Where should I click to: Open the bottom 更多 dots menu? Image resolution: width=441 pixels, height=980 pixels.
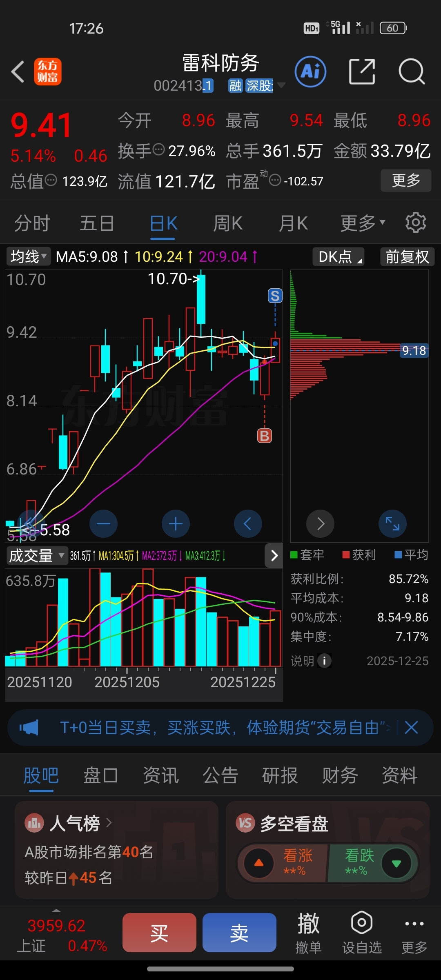pos(414,933)
